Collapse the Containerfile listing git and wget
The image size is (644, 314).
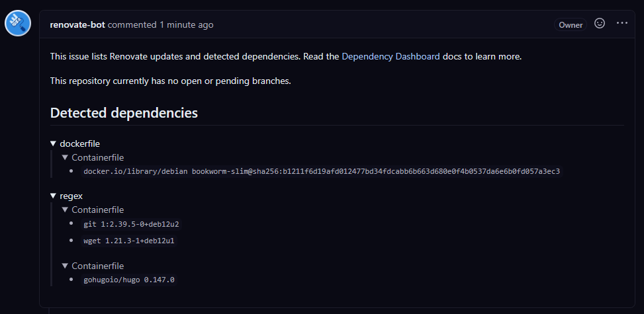pyautogui.click(x=93, y=210)
